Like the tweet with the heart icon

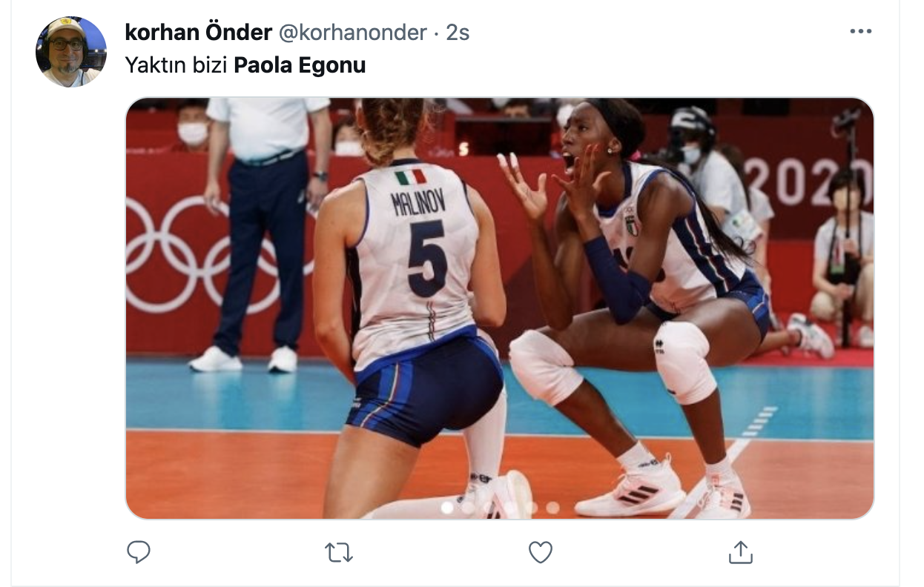(541, 551)
